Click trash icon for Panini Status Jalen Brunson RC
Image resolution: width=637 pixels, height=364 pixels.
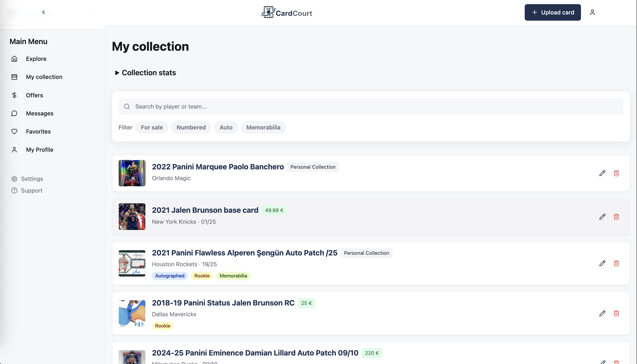616,313
